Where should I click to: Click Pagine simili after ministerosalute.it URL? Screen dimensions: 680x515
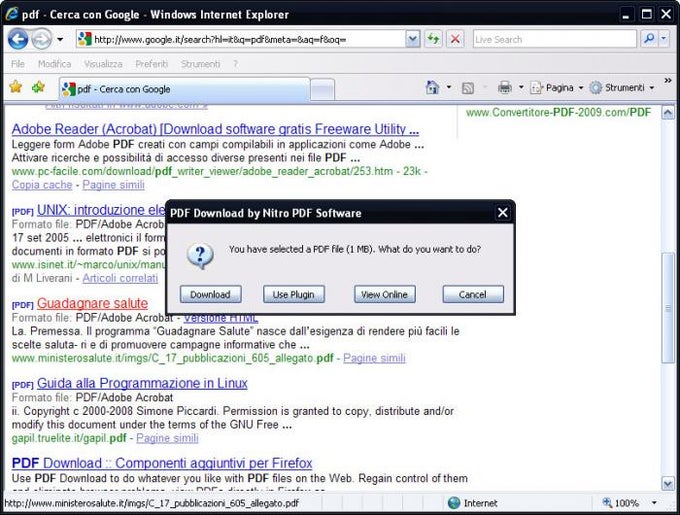point(374,358)
